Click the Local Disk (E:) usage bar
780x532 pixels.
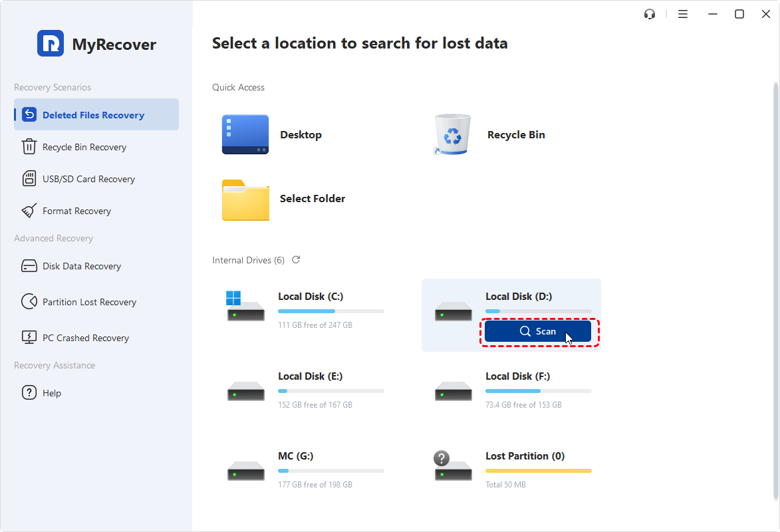click(330, 391)
